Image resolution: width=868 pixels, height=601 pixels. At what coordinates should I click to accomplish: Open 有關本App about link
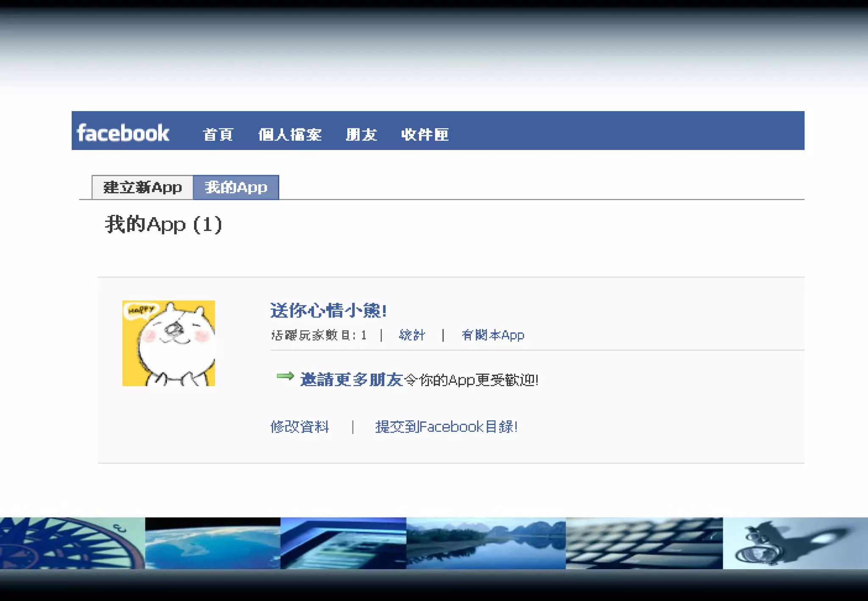click(x=492, y=335)
